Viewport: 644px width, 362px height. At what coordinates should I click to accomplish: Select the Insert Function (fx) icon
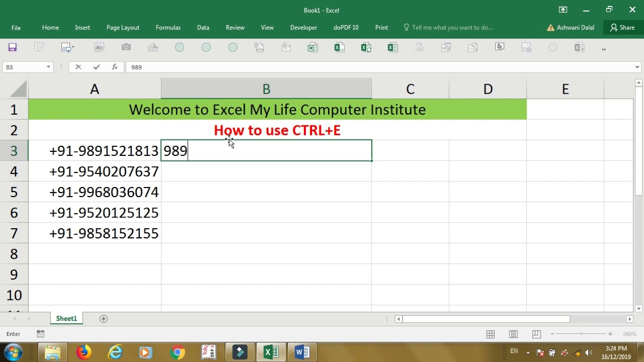[x=115, y=67]
